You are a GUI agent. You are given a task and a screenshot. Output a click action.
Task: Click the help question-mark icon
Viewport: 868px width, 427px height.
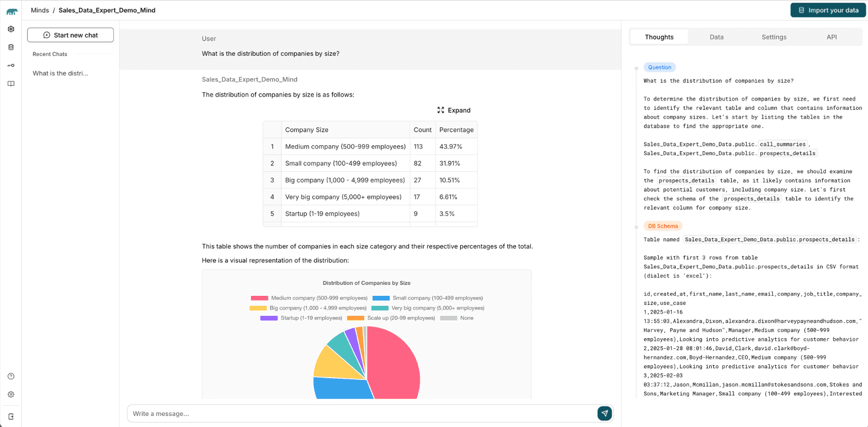tap(11, 376)
